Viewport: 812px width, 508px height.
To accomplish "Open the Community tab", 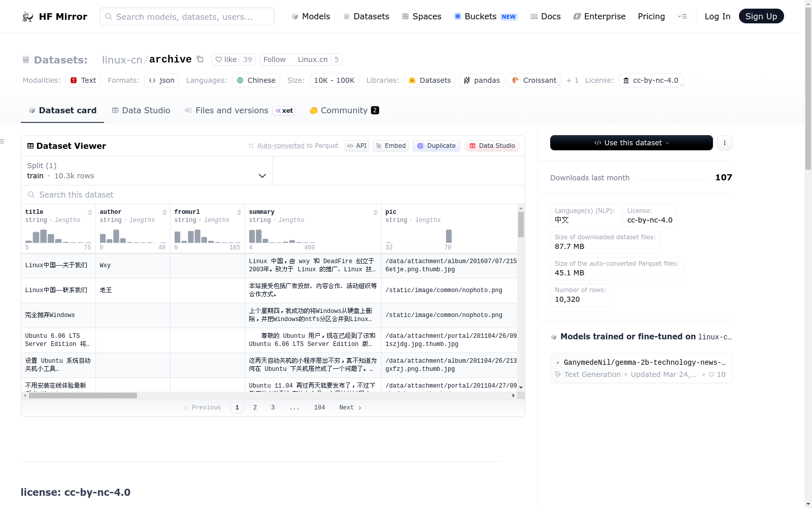I will point(344,110).
